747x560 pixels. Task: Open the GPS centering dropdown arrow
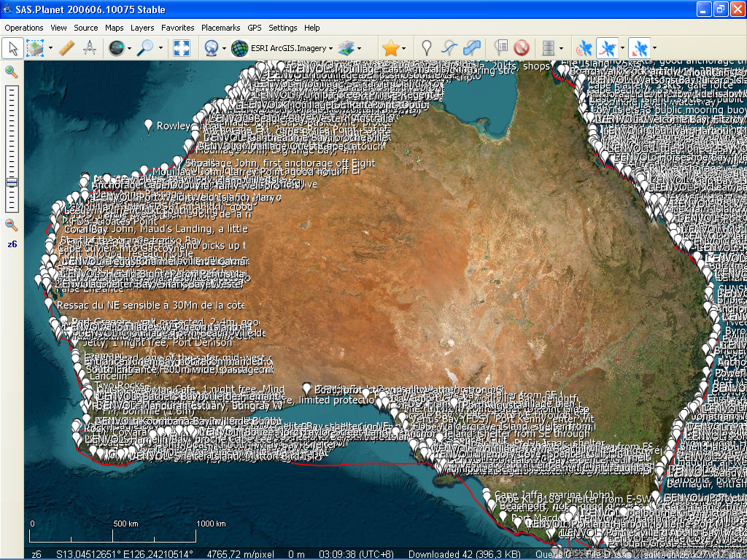pos(654,48)
